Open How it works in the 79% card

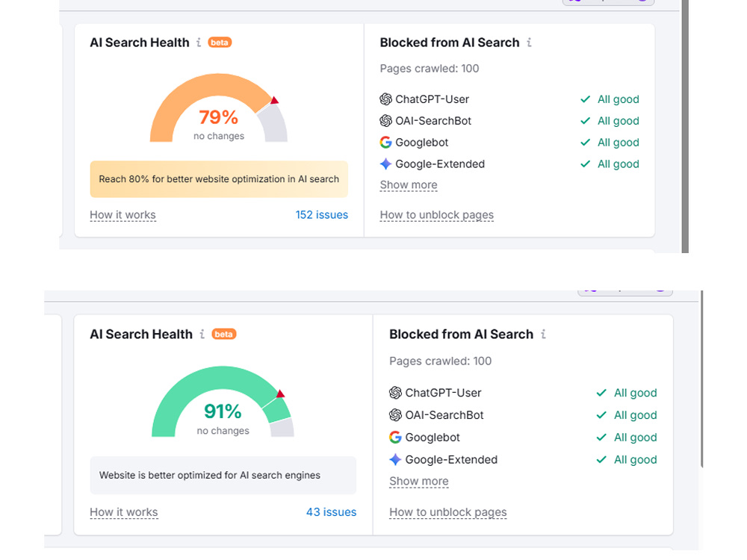point(123,215)
